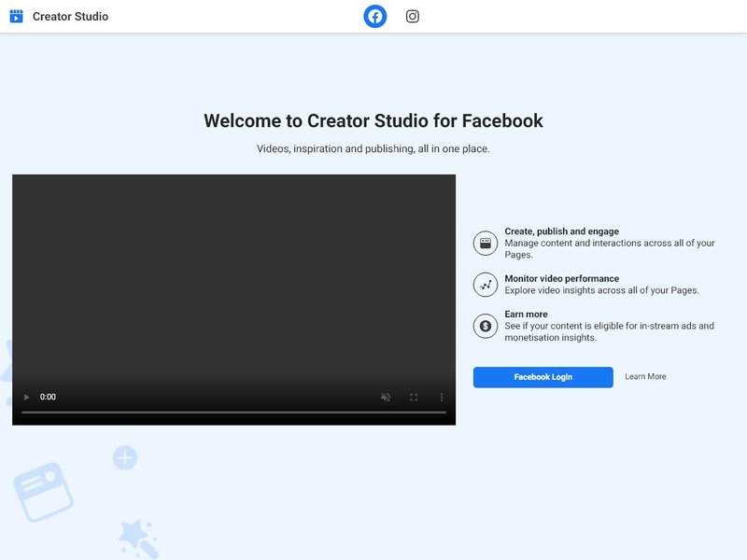Click the 'Monitor video performance' heading
Image resolution: width=747 pixels, height=560 pixels.
[562, 278]
